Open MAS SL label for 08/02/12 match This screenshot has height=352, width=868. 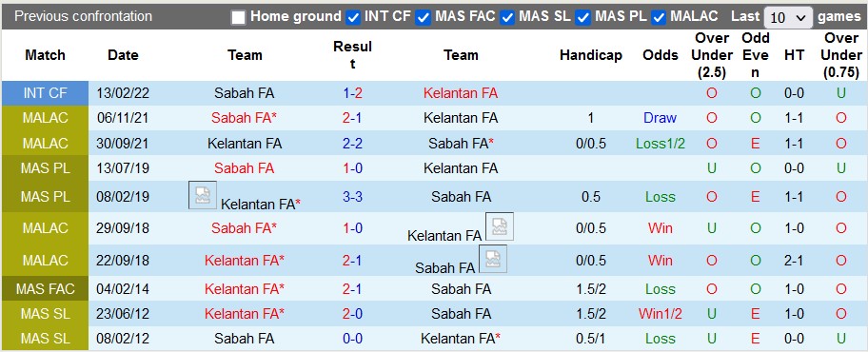click(x=45, y=338)
